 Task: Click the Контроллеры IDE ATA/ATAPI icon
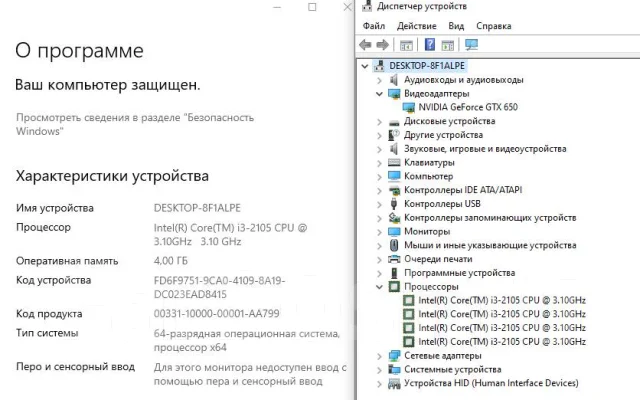[394, 190]
